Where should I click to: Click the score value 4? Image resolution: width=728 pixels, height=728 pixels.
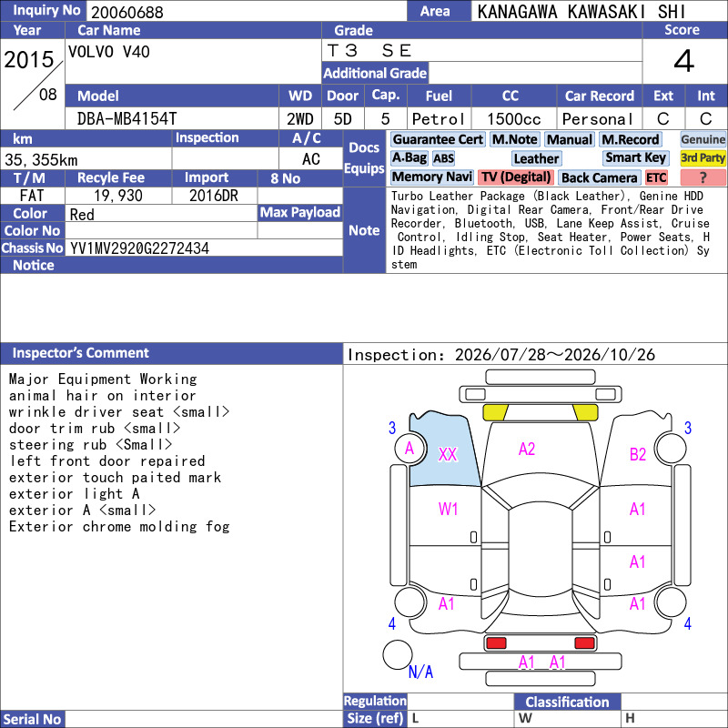pyautogui.click(x=684, y=61)
